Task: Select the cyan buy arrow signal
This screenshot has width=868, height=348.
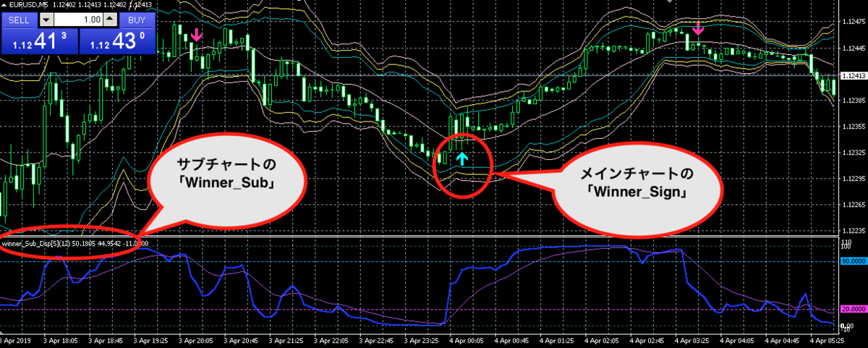Action: (463, 158)
